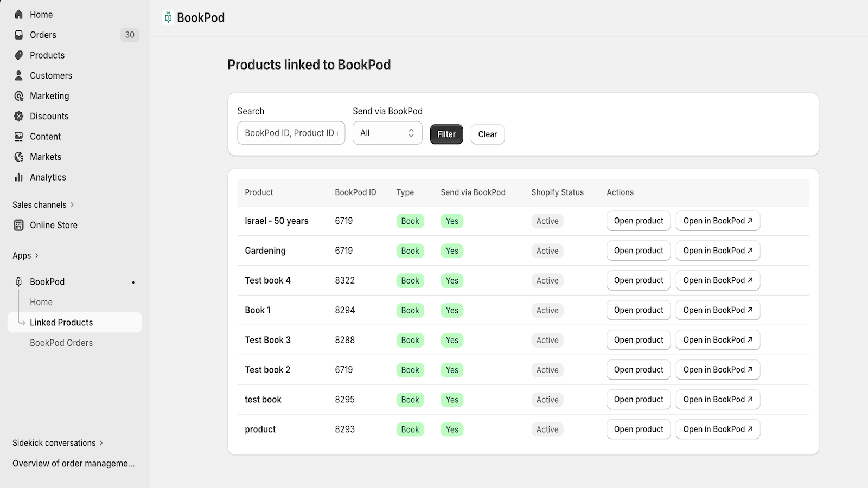Expand the Sales channels section

point(43,205)
